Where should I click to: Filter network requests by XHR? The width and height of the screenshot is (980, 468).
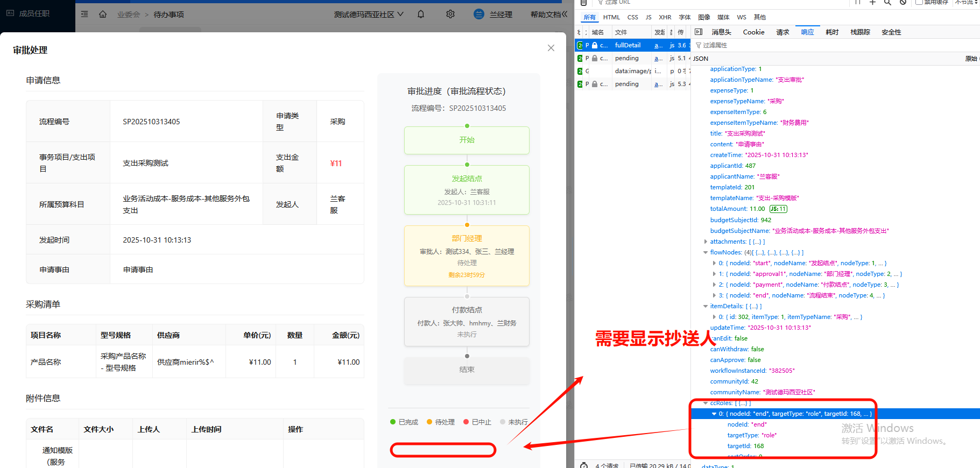665,17
